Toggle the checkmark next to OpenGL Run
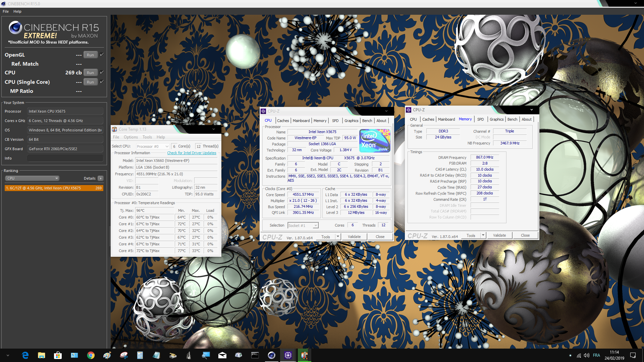644x362 pixels. (102, 54)
